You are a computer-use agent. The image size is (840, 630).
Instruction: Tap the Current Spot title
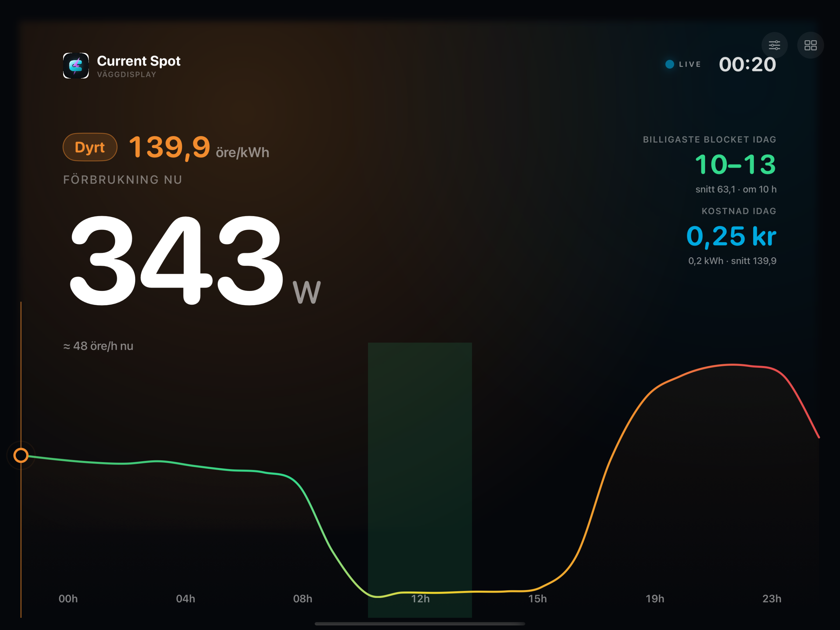coord(139,61)
